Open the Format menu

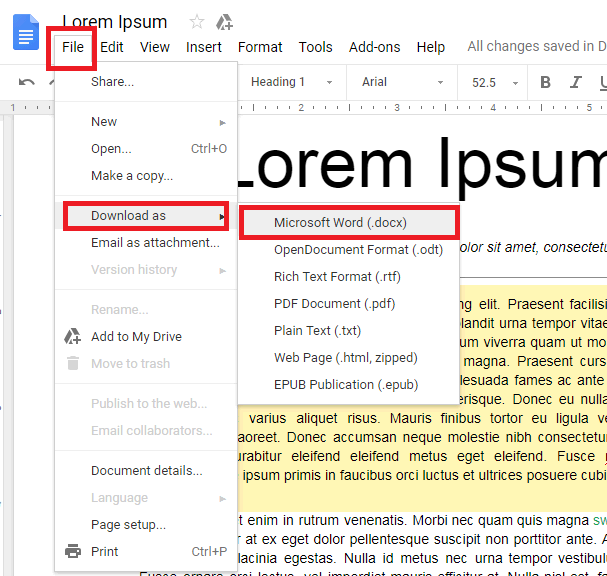(x=260, y=47)
